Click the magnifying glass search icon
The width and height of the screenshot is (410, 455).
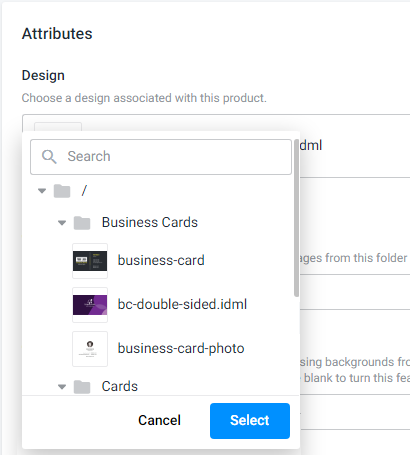49,156
